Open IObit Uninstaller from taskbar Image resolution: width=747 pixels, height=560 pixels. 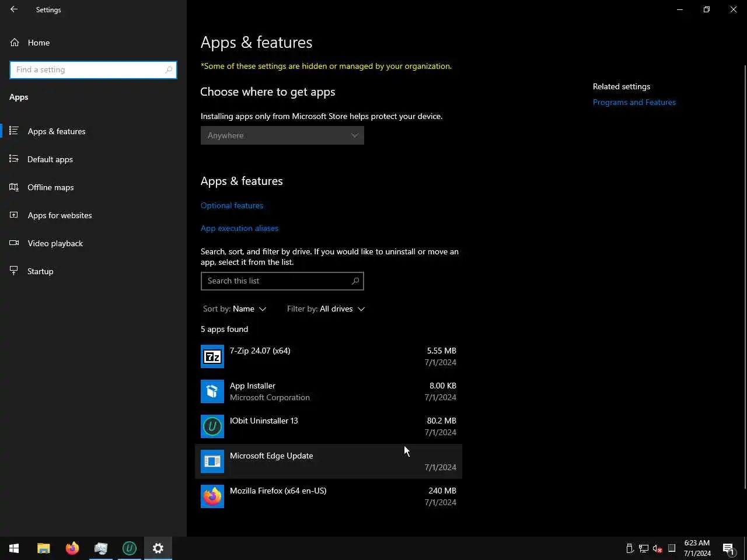tap(130, 548)
